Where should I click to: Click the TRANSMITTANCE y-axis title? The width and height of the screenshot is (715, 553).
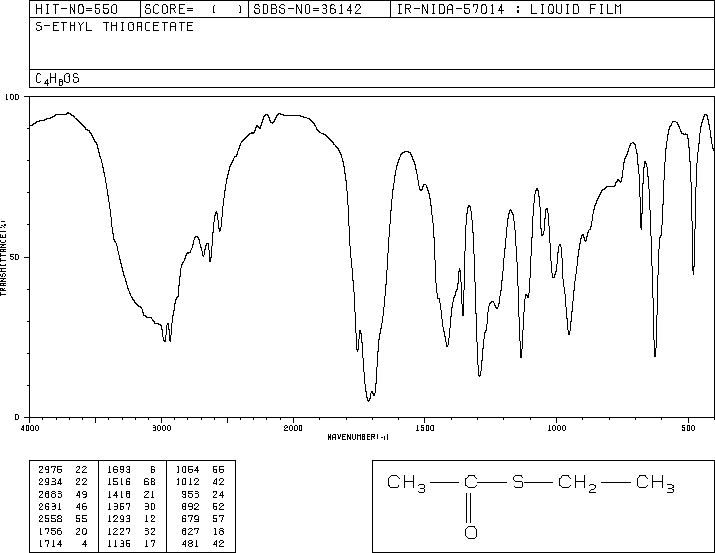pyautogui.click(x=3, y=258)
